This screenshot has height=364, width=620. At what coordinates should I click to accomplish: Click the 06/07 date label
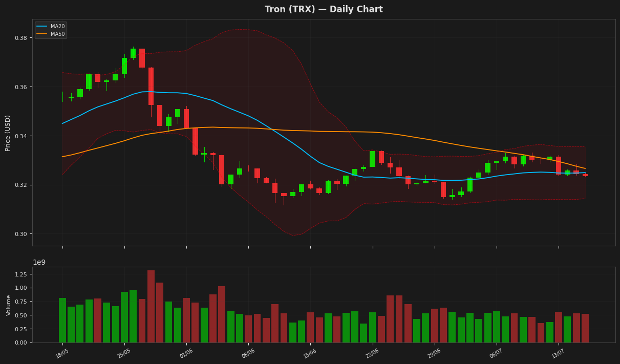pyautogui.click(x=496, y=353)
